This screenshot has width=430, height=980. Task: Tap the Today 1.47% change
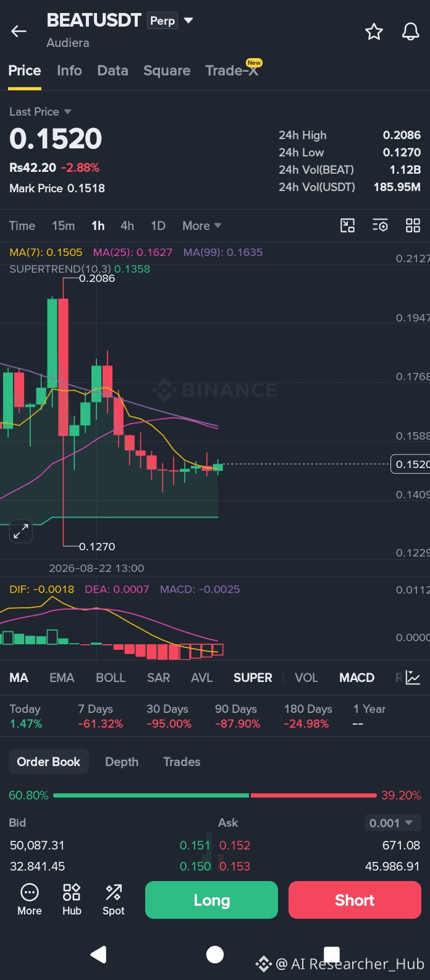[26, 716]
